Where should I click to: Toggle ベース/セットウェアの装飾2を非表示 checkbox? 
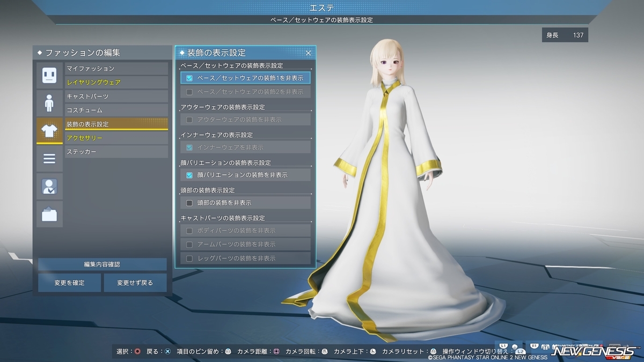tap(189, 92)
